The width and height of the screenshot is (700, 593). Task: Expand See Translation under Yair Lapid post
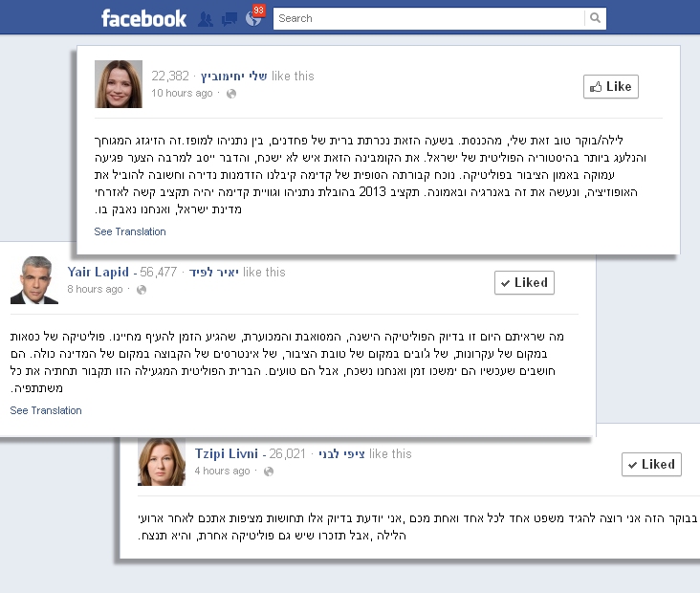tap(46, 410)
